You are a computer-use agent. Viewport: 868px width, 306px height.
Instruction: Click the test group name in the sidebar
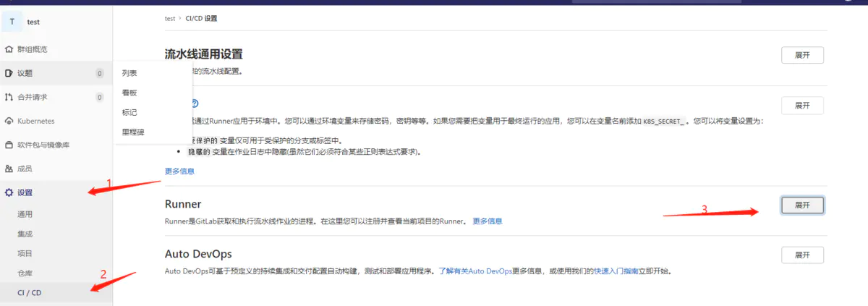point(33,22)
